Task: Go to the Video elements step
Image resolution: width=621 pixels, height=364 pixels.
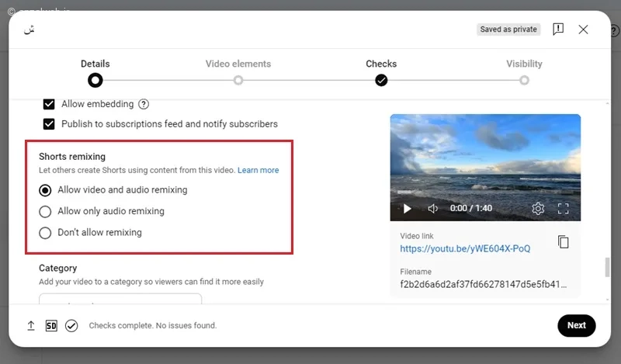Action: (x=238, y=81)
